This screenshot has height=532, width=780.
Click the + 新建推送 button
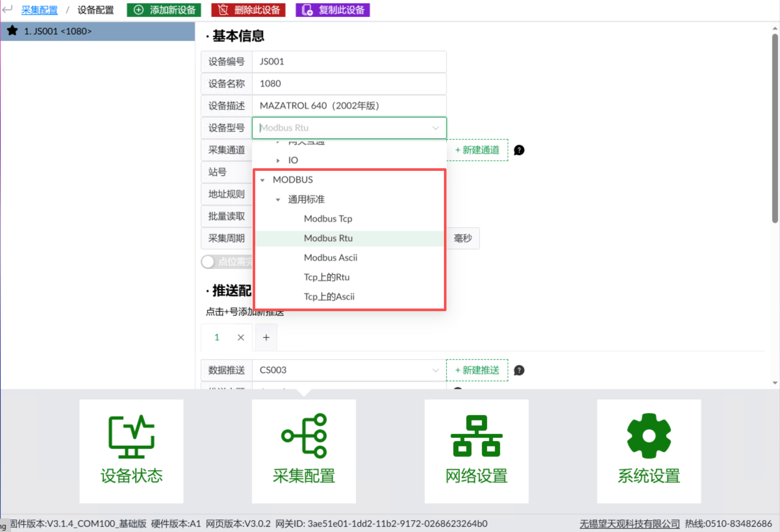pyautogui.click(x=477, y=370)
